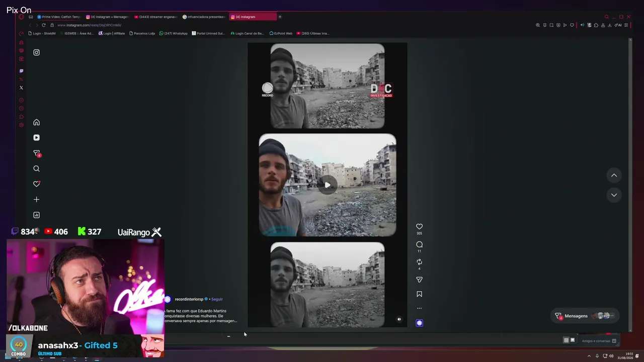Show hidden system tray icons

pos(589,356)
